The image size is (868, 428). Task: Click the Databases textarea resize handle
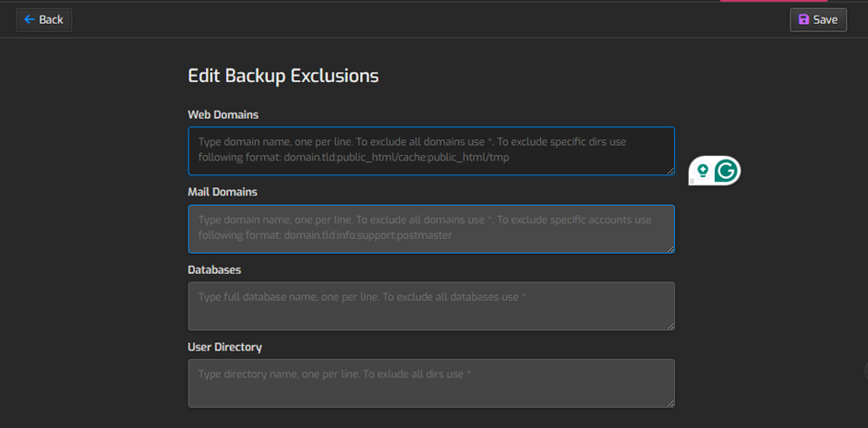[670, 326]
